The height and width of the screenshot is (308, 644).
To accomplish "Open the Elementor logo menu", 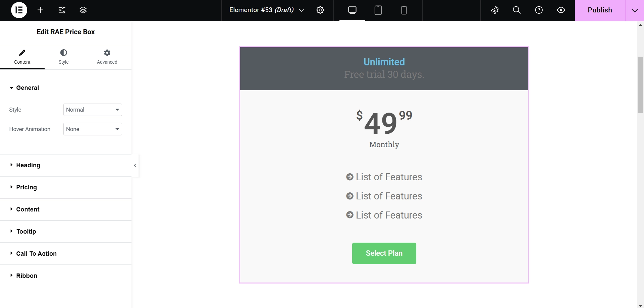I will (x=19, y=10).
